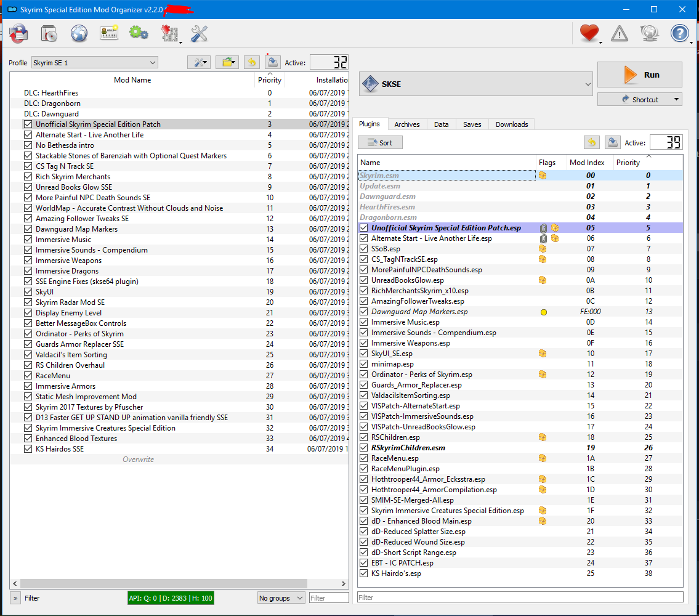
Task: Click the restore backup arrow in Plugins tab
Action: 592,143
